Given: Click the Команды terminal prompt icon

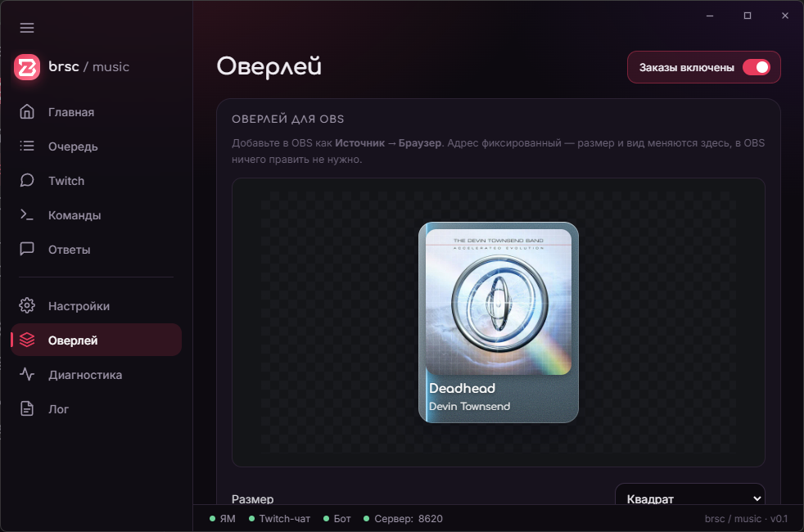Looking at the screenshot, I should click(x=27, y=214).
